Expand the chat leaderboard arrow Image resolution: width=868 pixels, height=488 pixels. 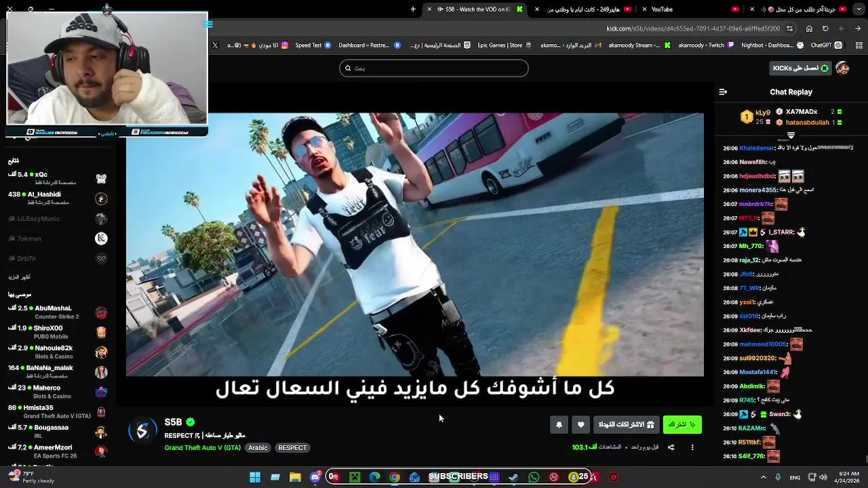tap(791, 136)
